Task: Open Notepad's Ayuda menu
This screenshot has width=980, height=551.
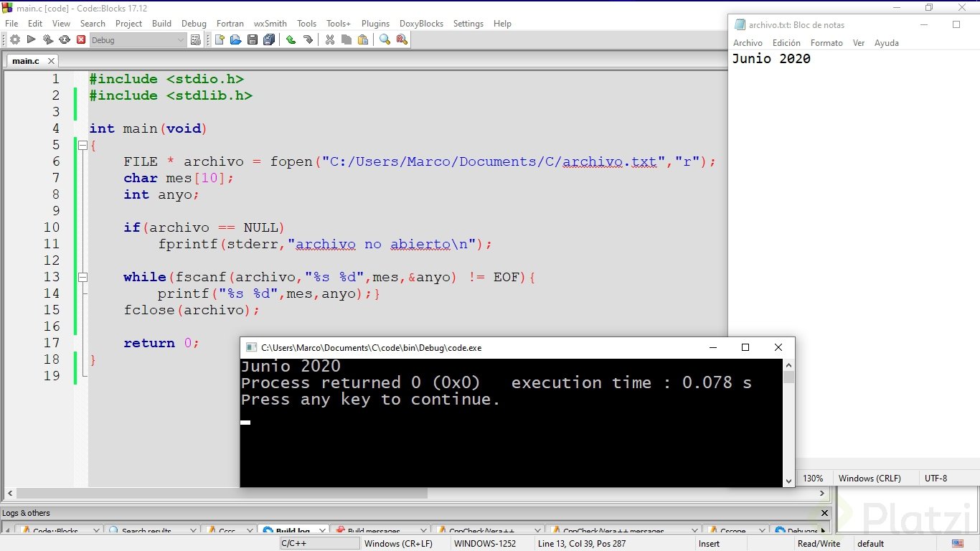Action: coord(886,43)
